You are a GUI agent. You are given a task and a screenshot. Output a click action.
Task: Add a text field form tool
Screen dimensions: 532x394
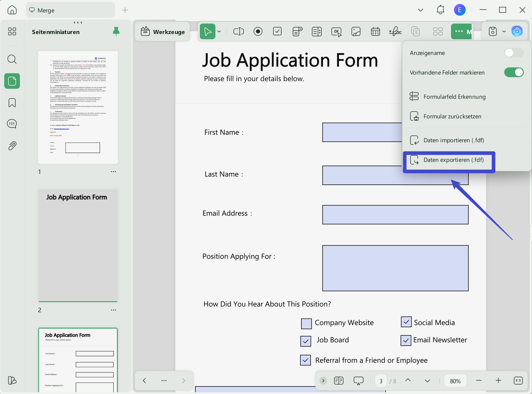[238, 31]
